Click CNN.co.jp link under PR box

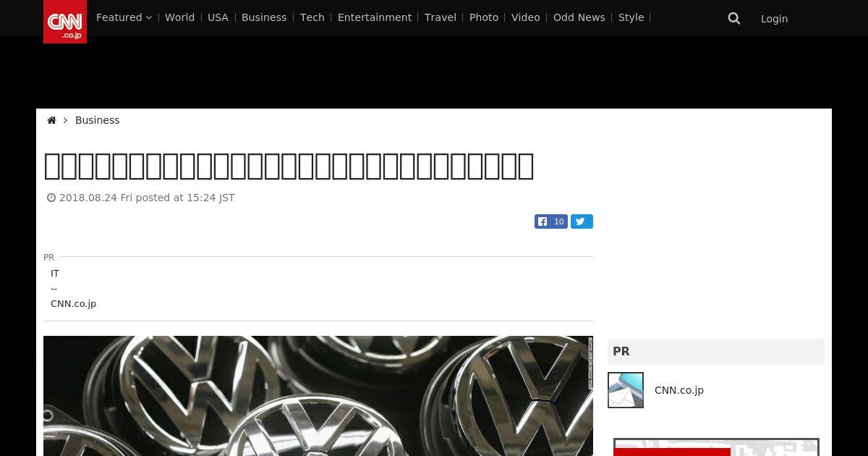pyautogui.click(x=73, y=304)
